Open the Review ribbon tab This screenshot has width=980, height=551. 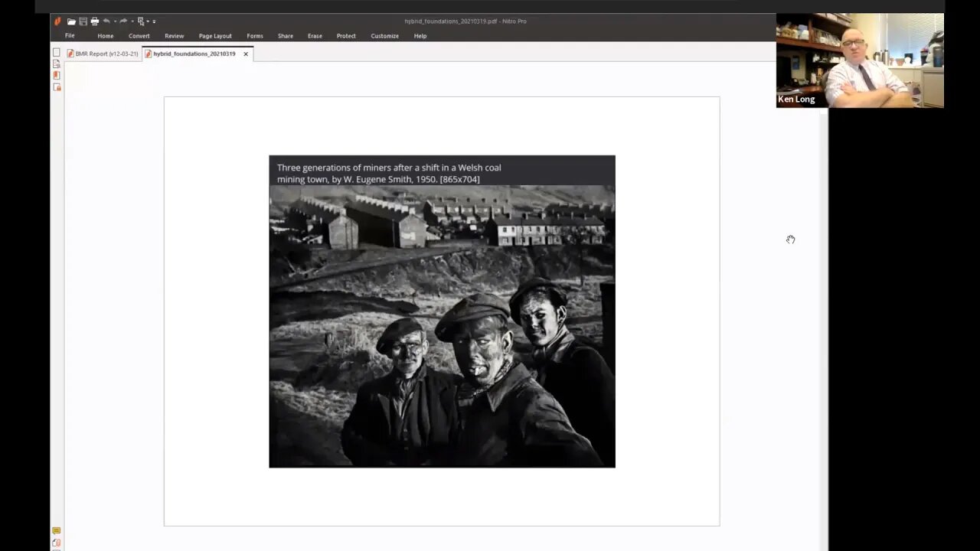click(x=175, y=36)
